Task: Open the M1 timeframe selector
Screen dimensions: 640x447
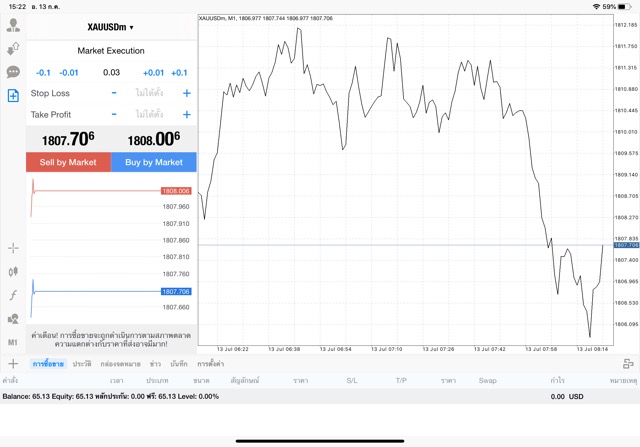Action: [x=13, y=342]
